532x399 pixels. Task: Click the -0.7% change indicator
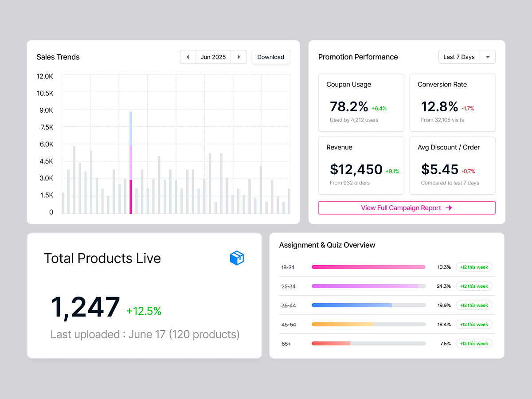(468, 172)
